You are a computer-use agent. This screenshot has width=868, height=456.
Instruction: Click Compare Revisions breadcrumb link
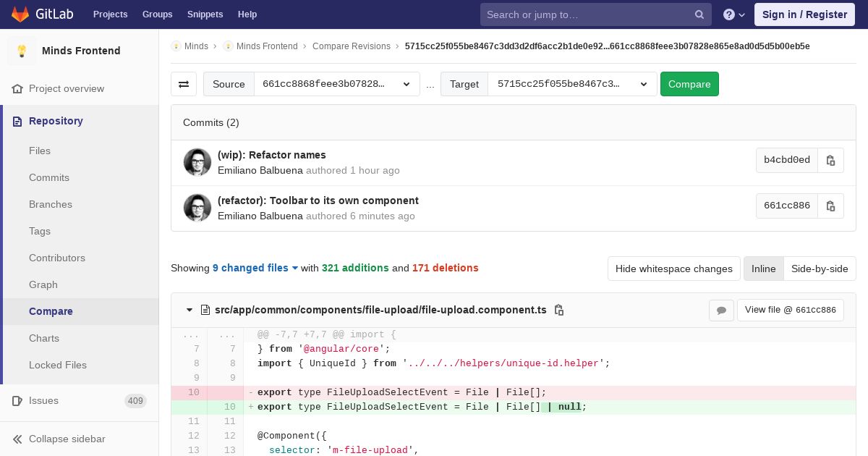(352, 46)
